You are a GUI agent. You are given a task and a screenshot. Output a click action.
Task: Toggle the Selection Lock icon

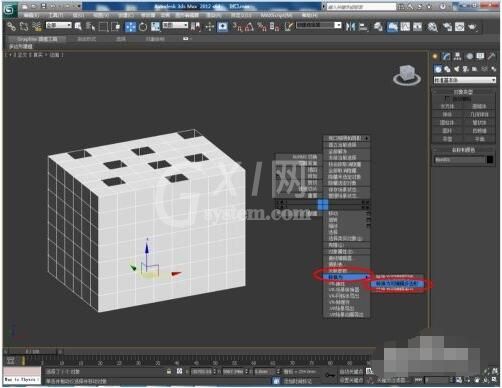click(169, 371)
